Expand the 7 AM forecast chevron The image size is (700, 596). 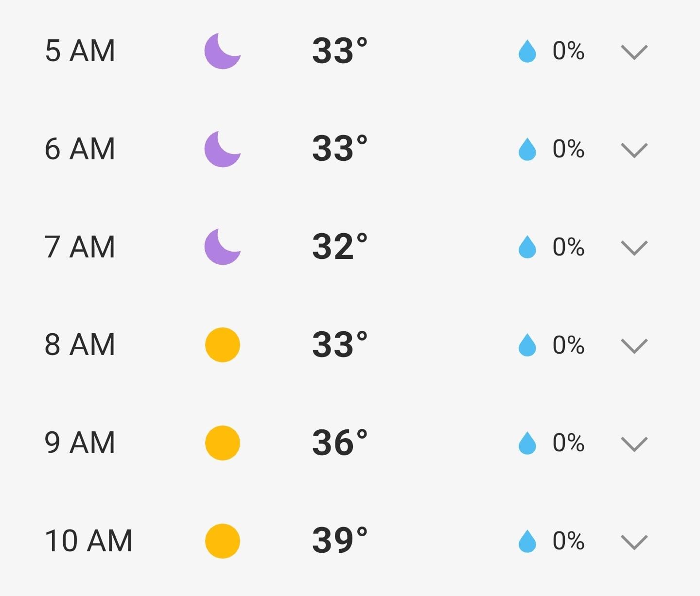click(634, 248)
